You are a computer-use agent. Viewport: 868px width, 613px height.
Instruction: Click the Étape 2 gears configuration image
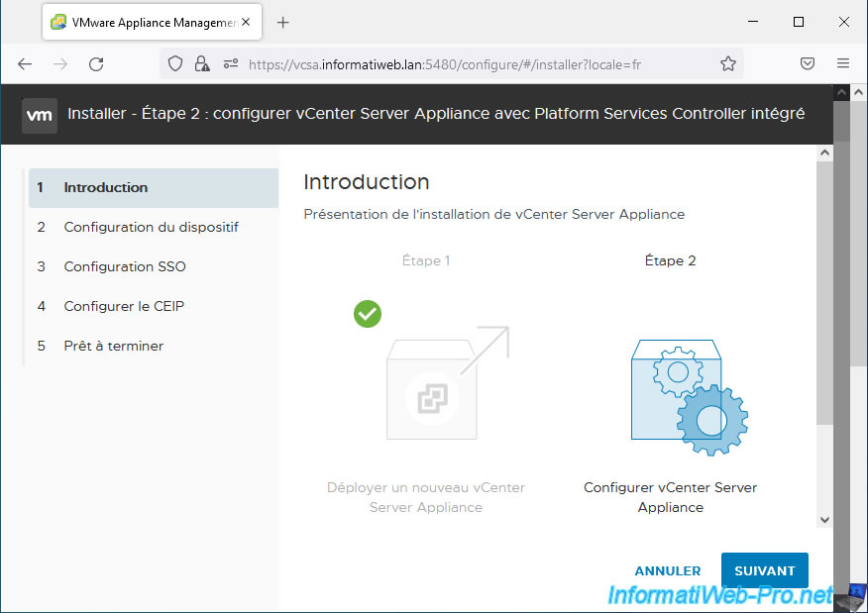pyautogui.click(x=690, y=397)
